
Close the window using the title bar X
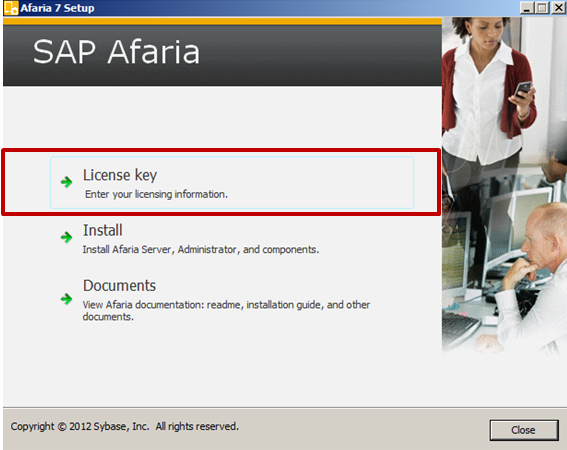point(558,8)
